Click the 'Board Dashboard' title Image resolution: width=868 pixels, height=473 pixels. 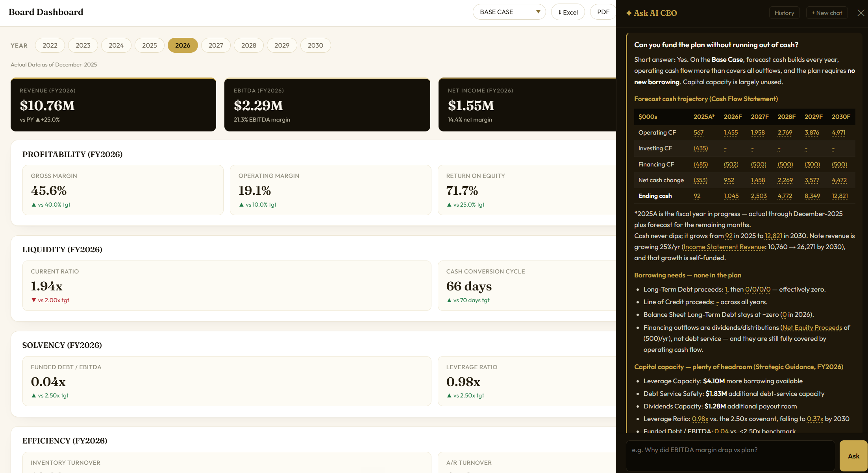[46, 12]
